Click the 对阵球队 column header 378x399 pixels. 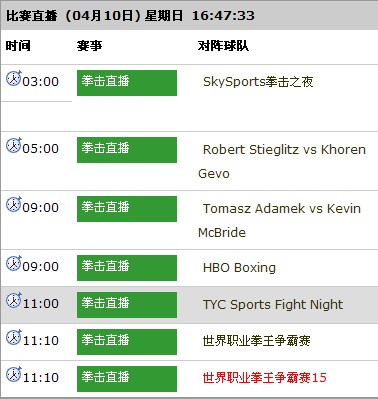tap(223, 46)
